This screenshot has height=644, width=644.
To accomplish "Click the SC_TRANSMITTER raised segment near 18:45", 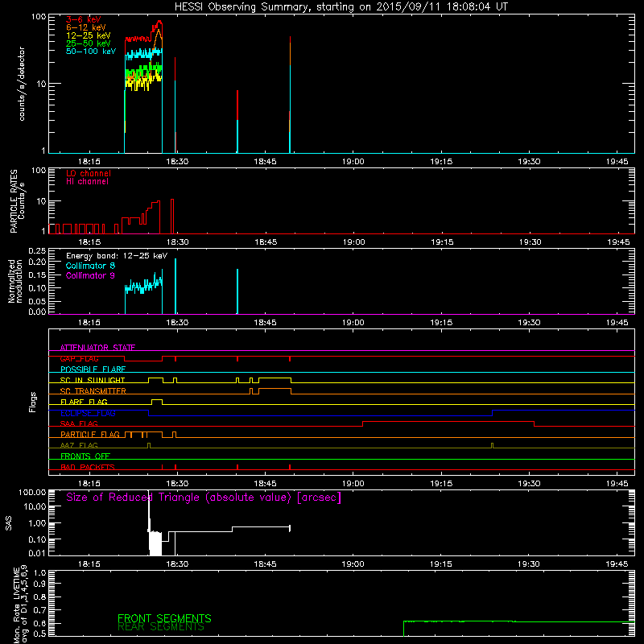I will click(275, 389).
